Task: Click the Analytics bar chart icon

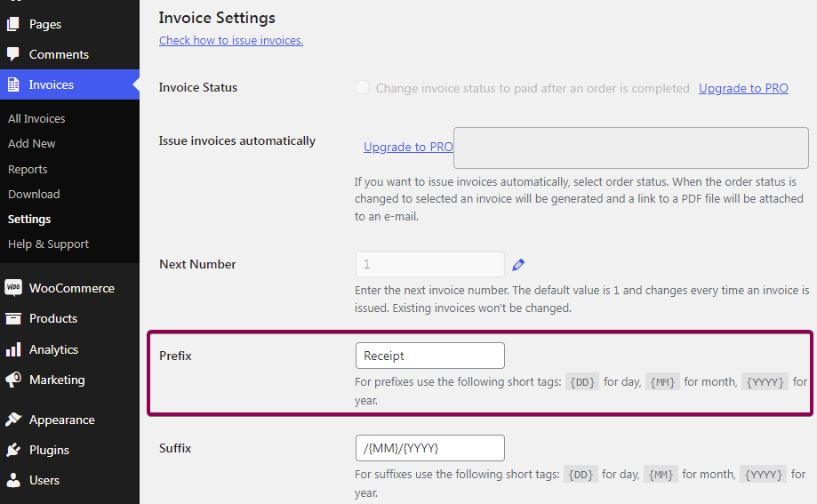Action: tap(13, 349)
